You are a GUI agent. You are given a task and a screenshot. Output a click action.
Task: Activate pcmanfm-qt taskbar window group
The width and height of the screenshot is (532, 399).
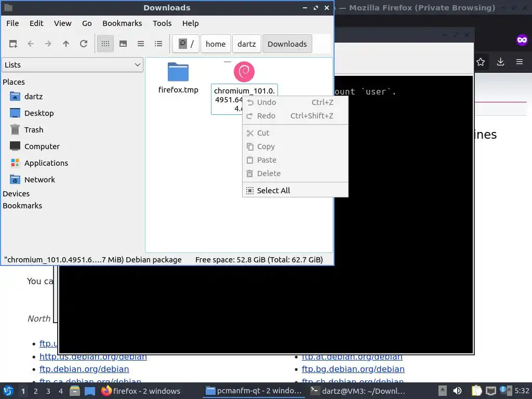[x=254, y=391]
